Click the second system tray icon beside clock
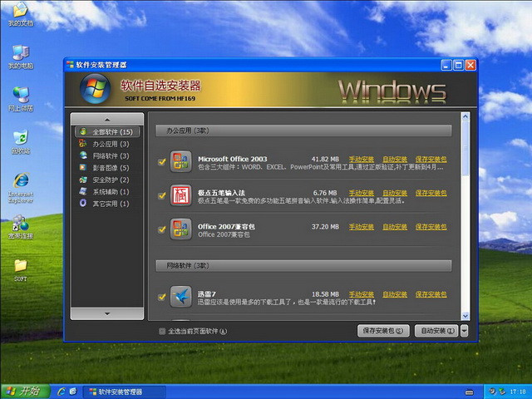 (502, 392)
